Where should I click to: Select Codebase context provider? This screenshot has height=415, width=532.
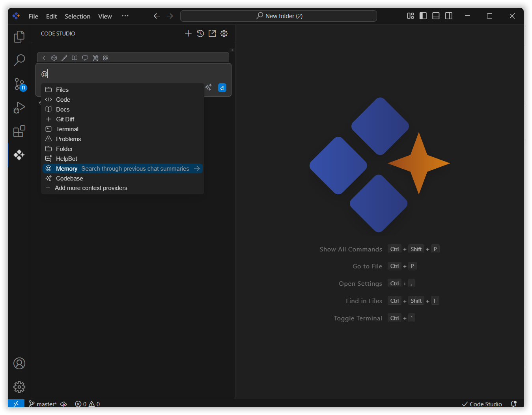(123, 179)
